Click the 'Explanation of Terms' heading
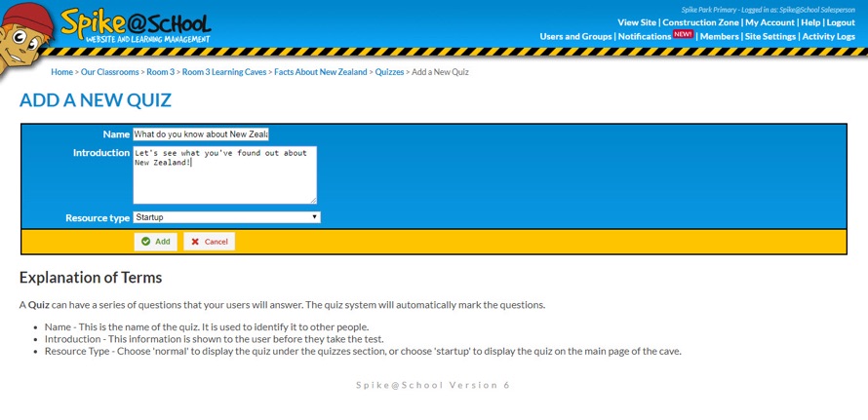868x420 pixels. tap(91, 277)
